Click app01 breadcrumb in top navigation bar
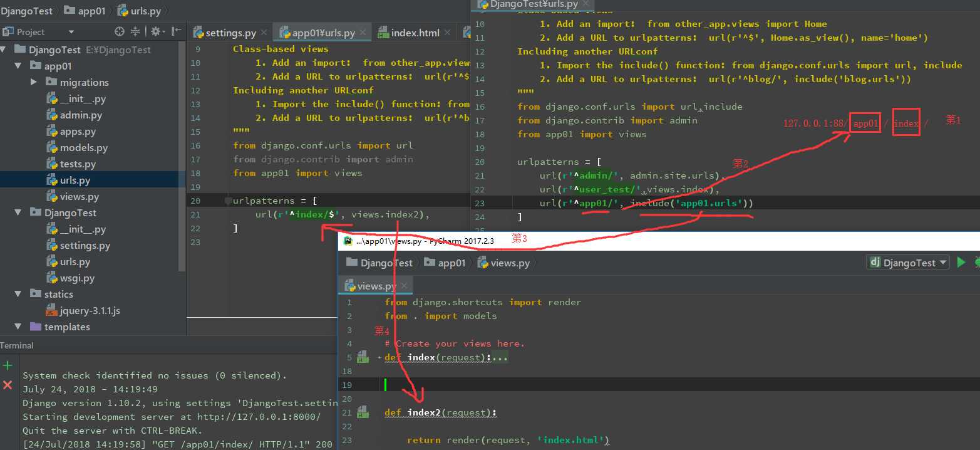Screen dimensions: 980x450 pos(85,11)
